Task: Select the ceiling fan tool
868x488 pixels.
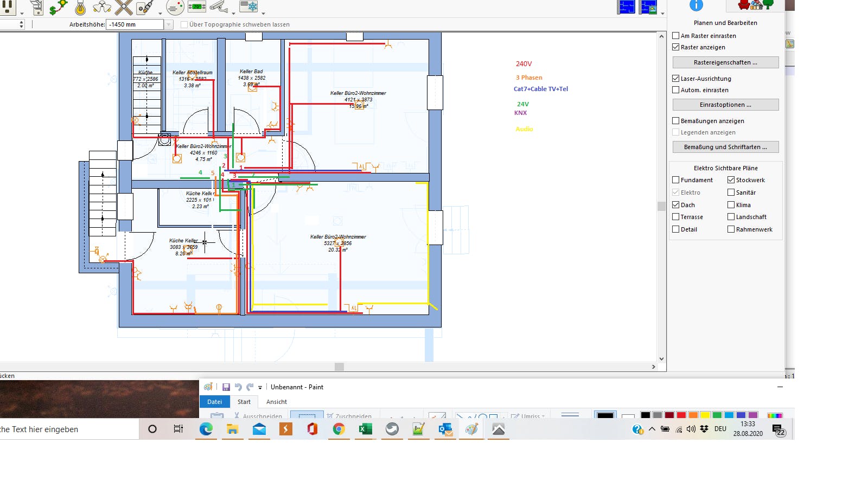Action: (124, 8)
